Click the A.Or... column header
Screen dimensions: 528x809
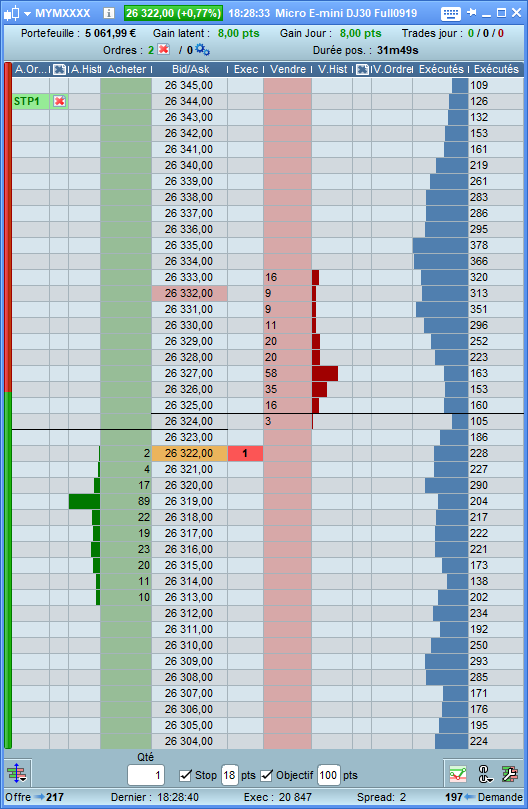pos(31,69)
